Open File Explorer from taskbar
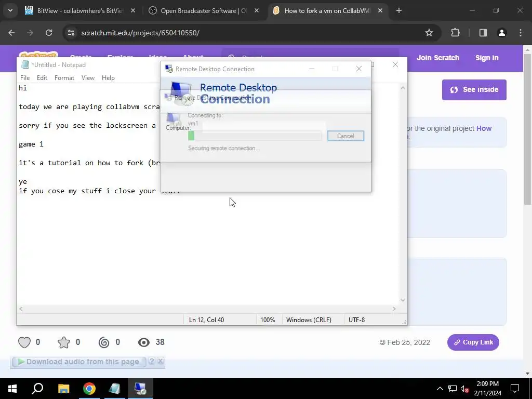 click(x=63, y=389)
